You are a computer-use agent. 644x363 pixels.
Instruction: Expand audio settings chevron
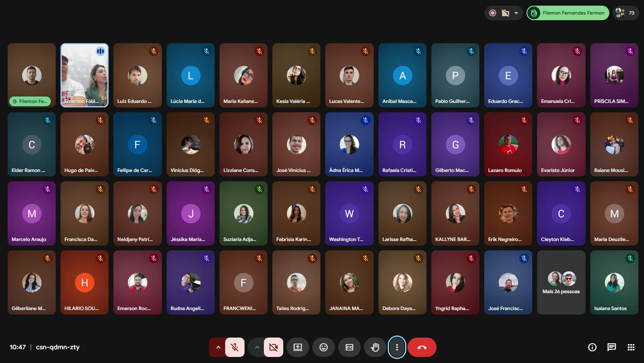click(x=218, y=347)
